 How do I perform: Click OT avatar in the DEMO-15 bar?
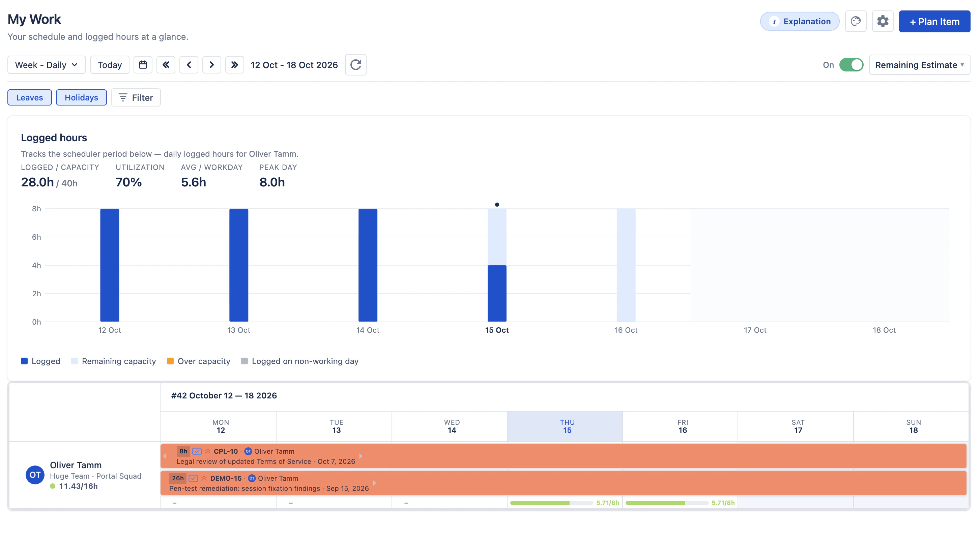click(x=252, y=478)
